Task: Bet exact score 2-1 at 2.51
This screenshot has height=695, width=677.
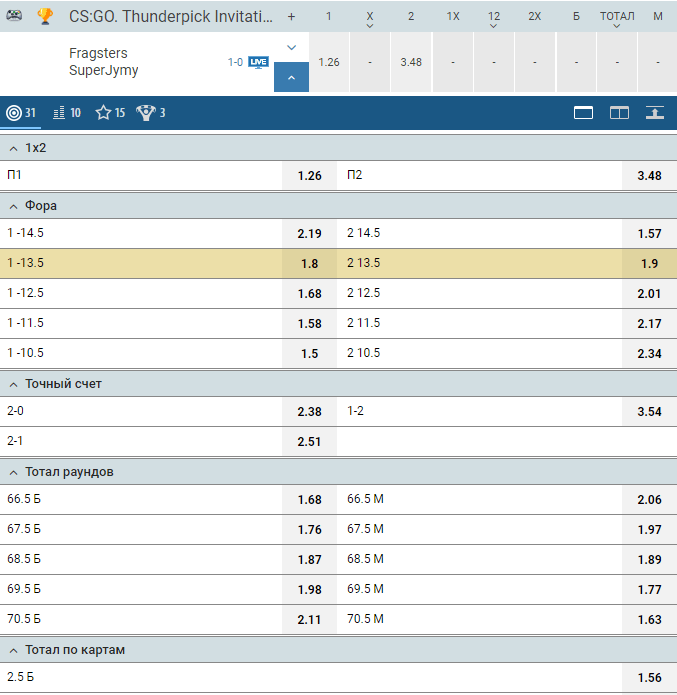Action: 309,441
